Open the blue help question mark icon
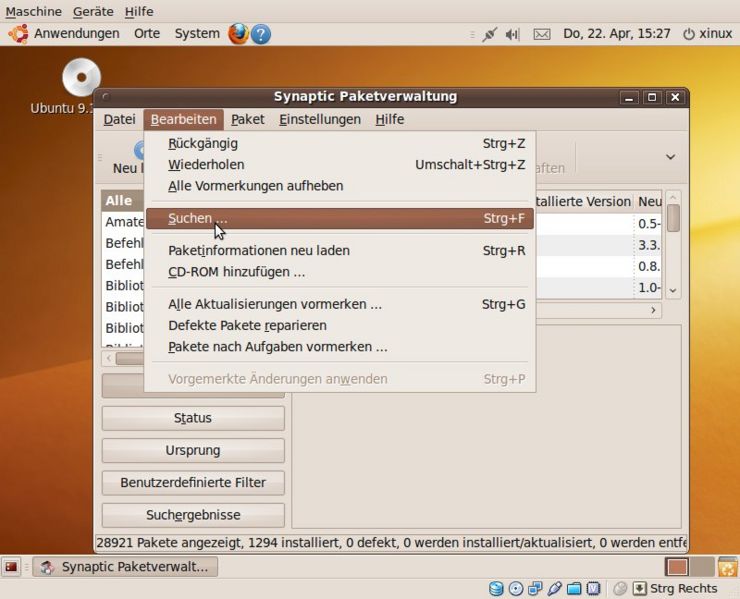 coord(260,34)
